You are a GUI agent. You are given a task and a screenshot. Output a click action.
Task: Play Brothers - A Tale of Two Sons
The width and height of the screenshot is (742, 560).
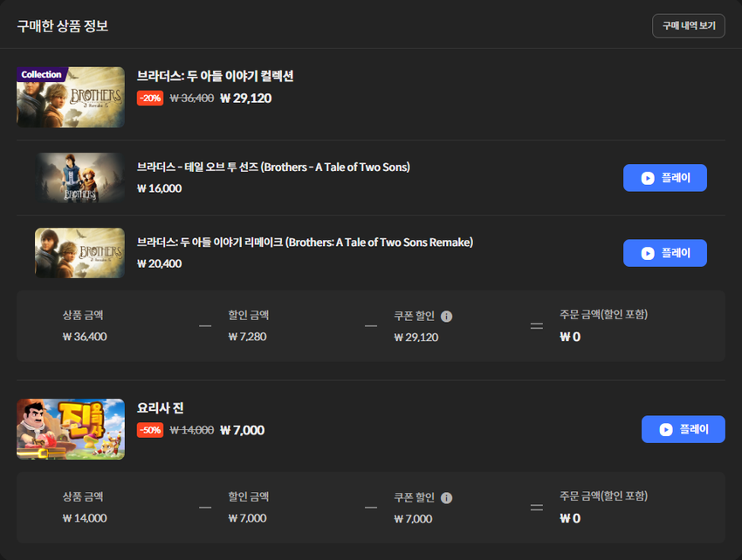(x=665, y=178)
